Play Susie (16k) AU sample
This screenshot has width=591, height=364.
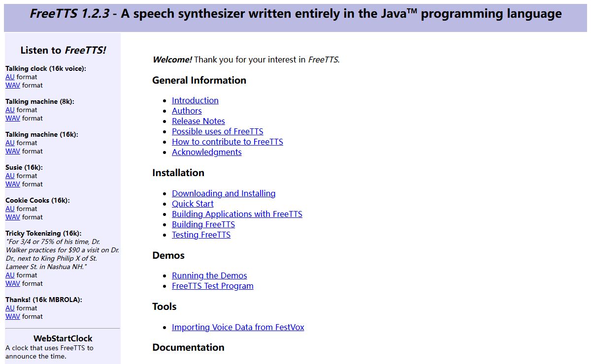point(10,176)
